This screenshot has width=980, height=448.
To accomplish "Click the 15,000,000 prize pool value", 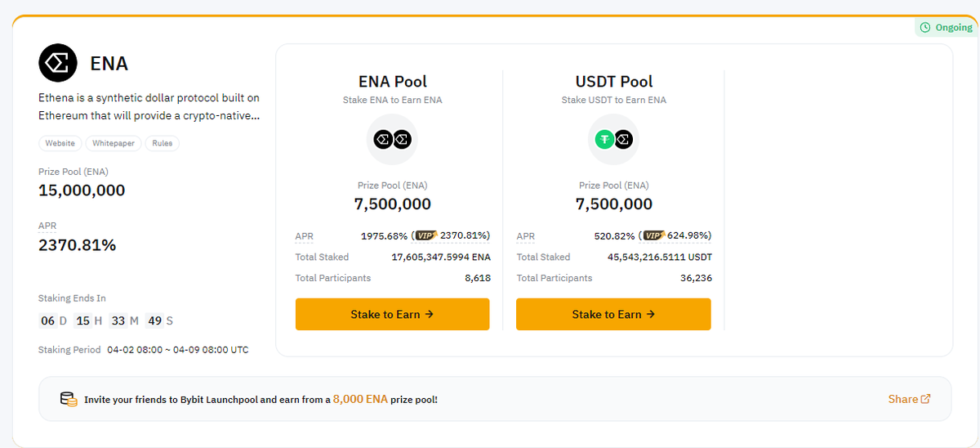I will click(x=82, y=190).
